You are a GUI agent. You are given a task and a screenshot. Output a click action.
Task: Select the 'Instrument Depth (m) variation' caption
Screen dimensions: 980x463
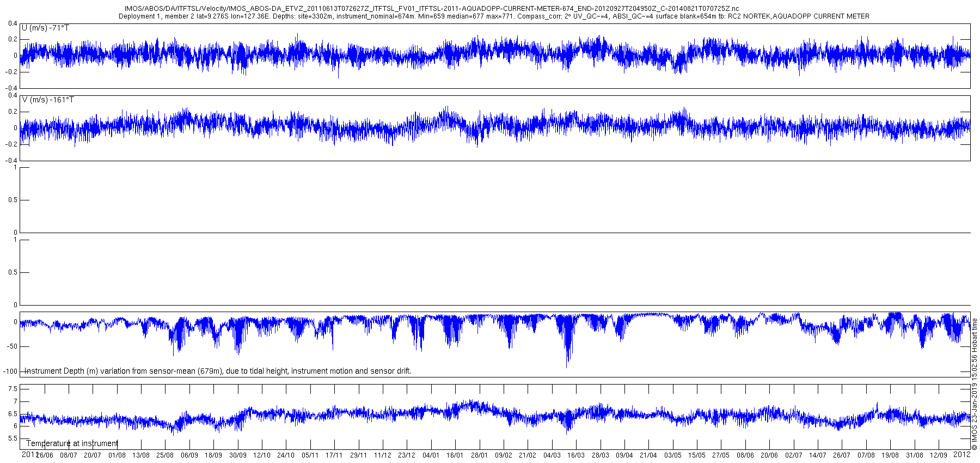[218, 371]
